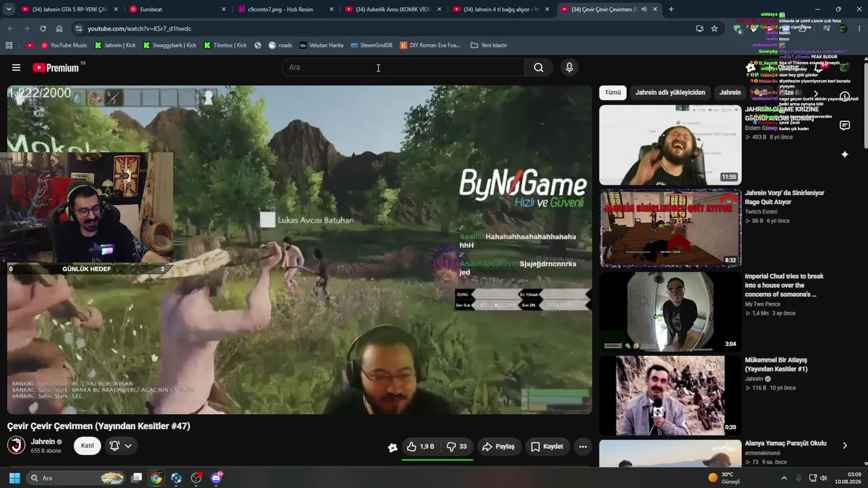Open the three-dot more actions menu
The width and height of the screenshot is (868, 488).
pos(583,447)
